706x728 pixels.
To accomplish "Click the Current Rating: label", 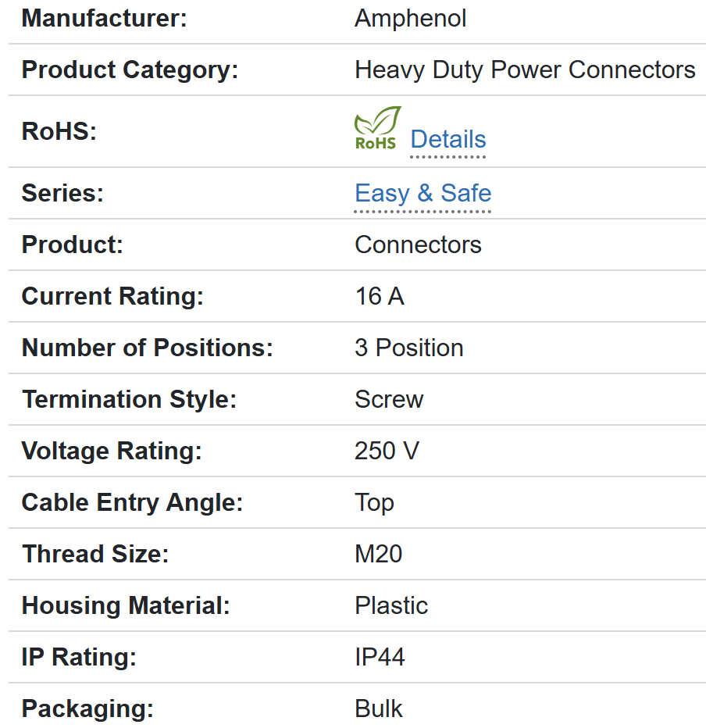I will tap(112, 297).
